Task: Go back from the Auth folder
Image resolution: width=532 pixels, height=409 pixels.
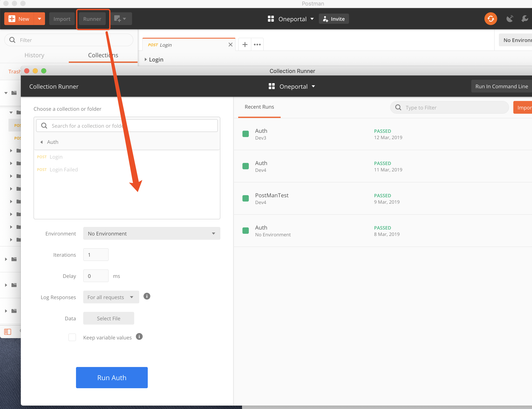Action: pos(41,142)
